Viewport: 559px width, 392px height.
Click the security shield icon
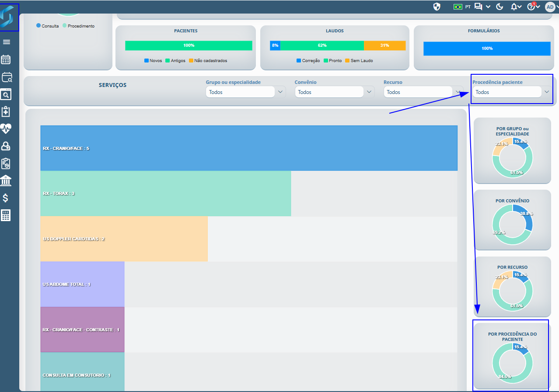(437, 7)
